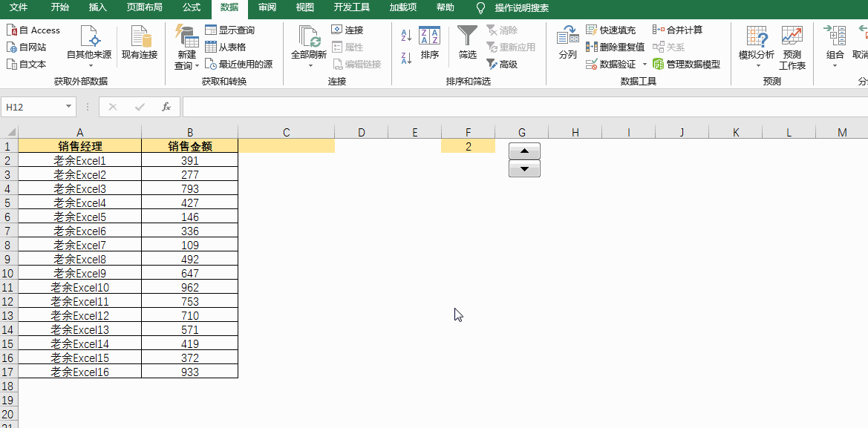Switch to the View (视图) tab
The image size is (868, 428).
tap(305, 7)
